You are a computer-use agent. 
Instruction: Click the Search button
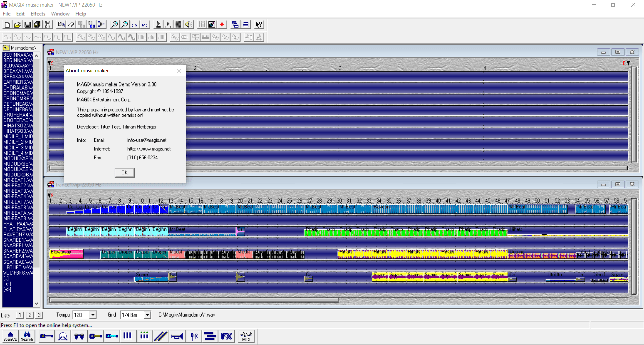27,336
